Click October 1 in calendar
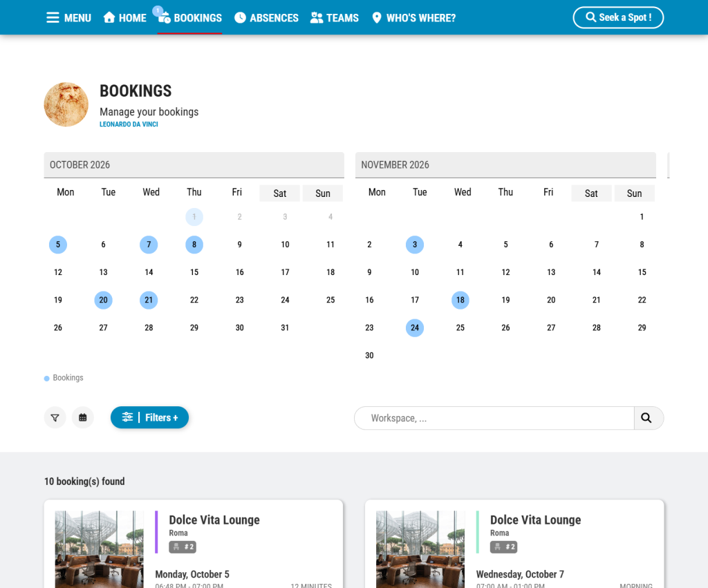 (x=194, y=217)
